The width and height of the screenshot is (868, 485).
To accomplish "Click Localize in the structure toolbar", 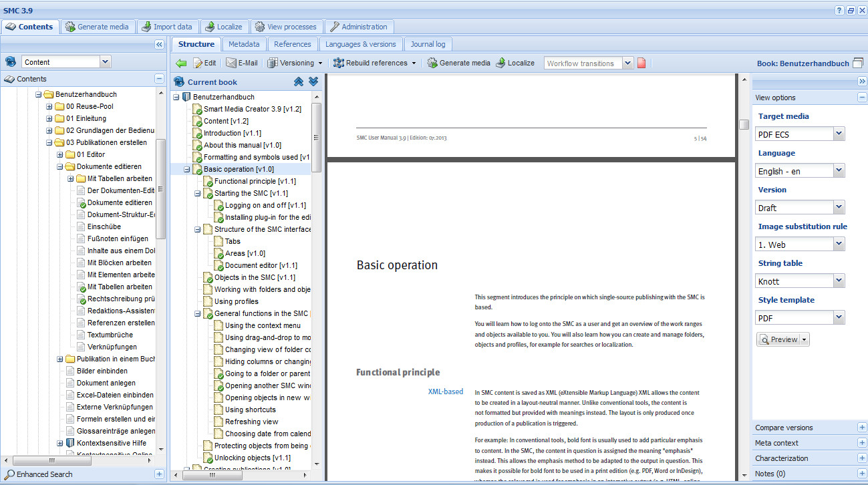I will 515,63.
